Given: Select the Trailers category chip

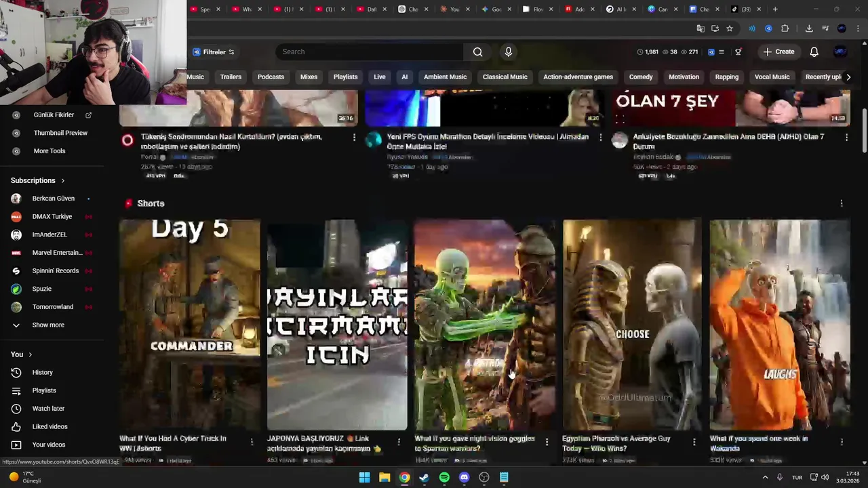Looking at the screenshot, I should pos(231,77).
